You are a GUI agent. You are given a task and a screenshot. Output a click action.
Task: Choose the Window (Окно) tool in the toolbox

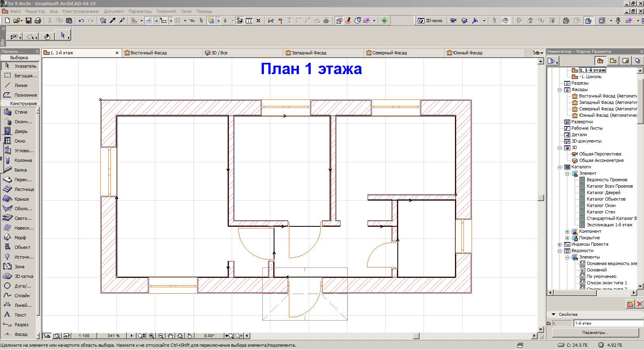[19, 141]
